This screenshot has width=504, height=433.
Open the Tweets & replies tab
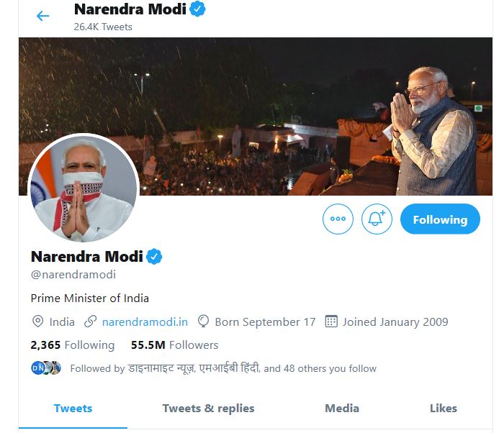pos(208,408)
